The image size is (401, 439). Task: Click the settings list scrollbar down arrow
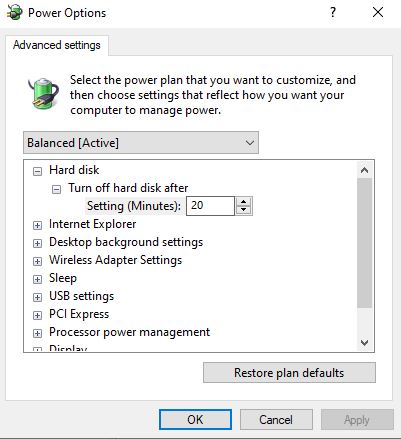[364, 343]
